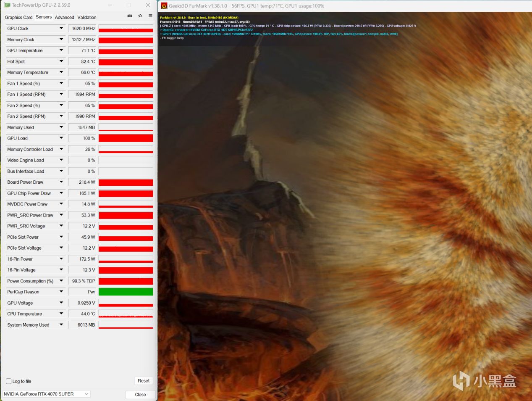The height and width of the screenshot is (401, 532).
Task: Expand Fan 2 Speed (RPM) dropdown
Action: coord(61,116)
